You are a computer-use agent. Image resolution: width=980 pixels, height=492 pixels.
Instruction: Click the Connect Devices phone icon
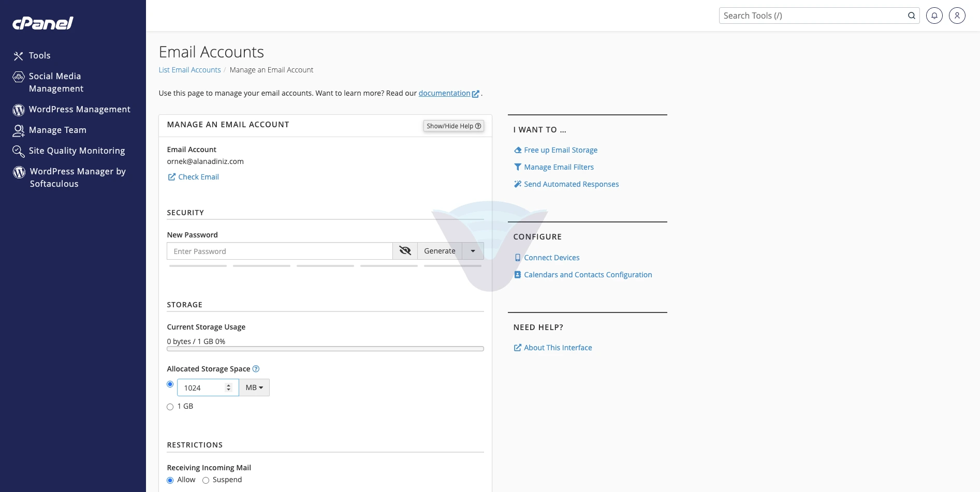coord(518,258)
